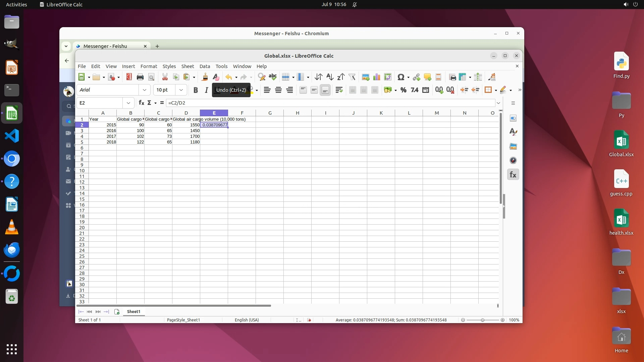644x362 pixels.
Task: Click the Insert Chart icon
Action: point(377,77)
